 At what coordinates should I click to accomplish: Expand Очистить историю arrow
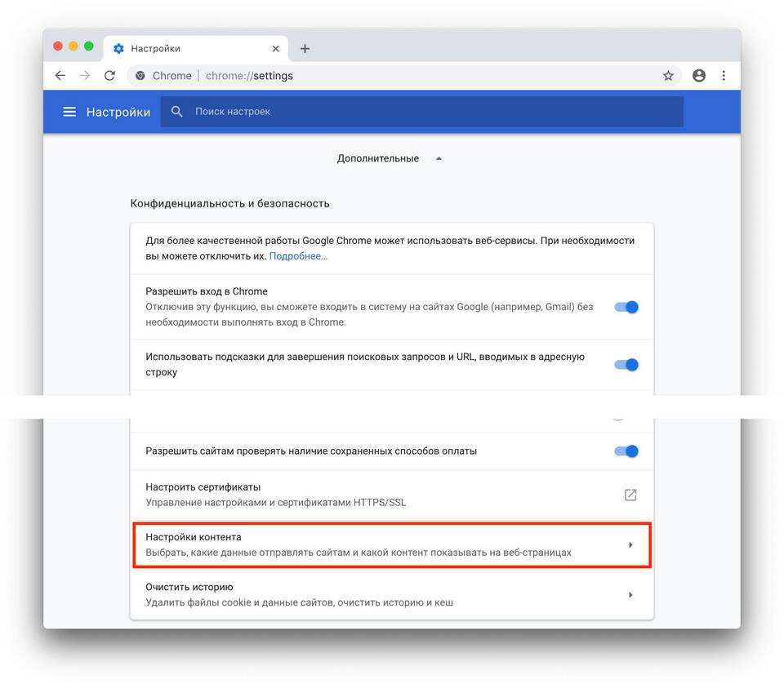pos(630,594)
